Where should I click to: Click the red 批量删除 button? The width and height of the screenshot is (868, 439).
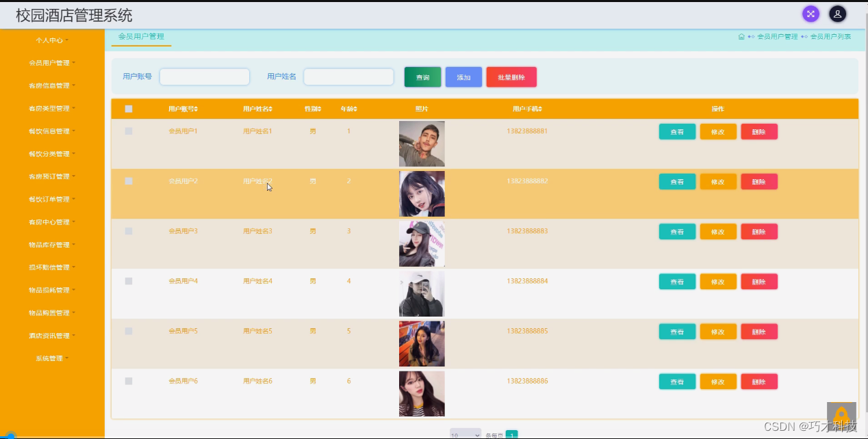point(511,77)
